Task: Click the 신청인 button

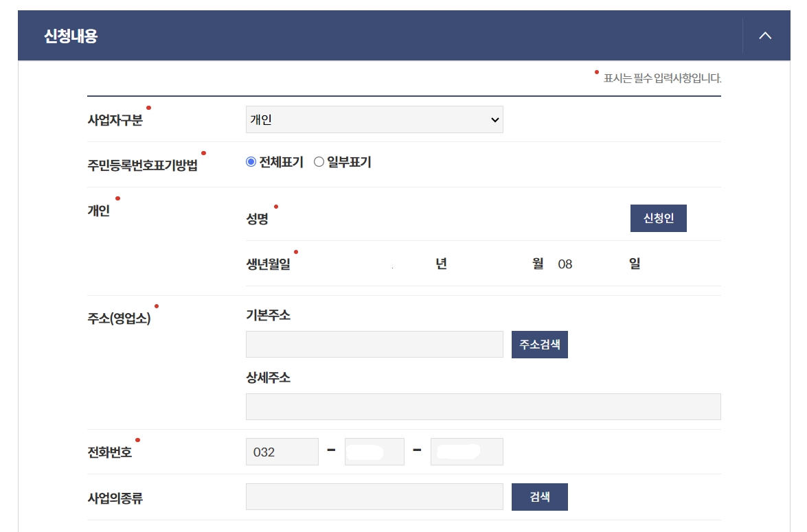Action: point(658,218)
